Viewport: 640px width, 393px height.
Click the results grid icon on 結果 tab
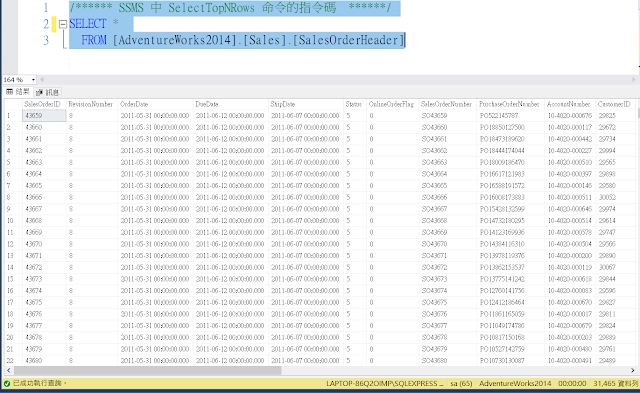9,92
